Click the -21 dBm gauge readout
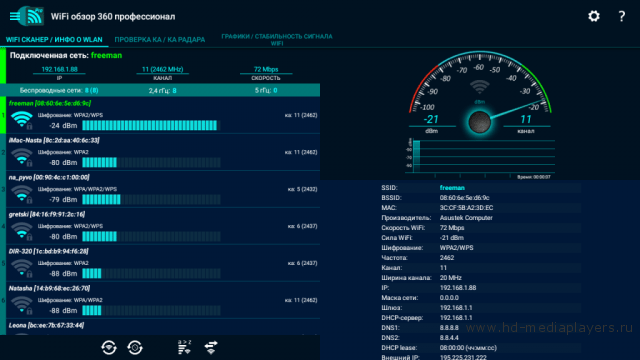The image size is (640, 360). (x=431, y=119)
